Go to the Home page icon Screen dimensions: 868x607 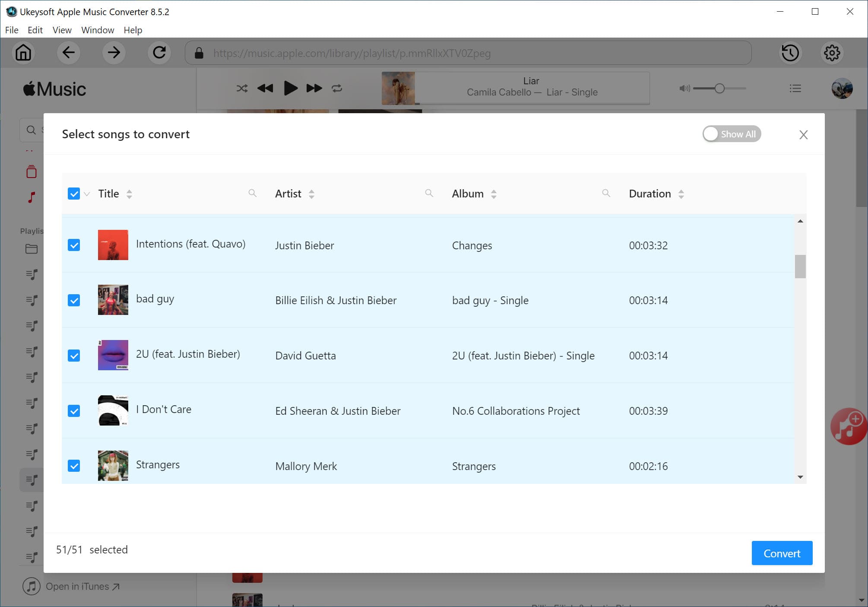pyautogui.click(x=23, y=53)
